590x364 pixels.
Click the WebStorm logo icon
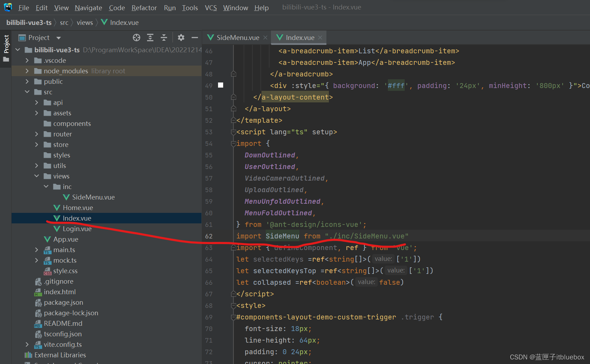[x=8, y=7]
